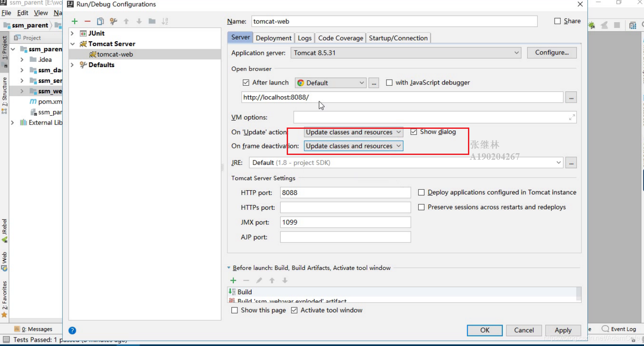Viewport: 644px width, 346px height.
Task: Enable Preserve sessions across restarts
Action: (x=421, y=207)
